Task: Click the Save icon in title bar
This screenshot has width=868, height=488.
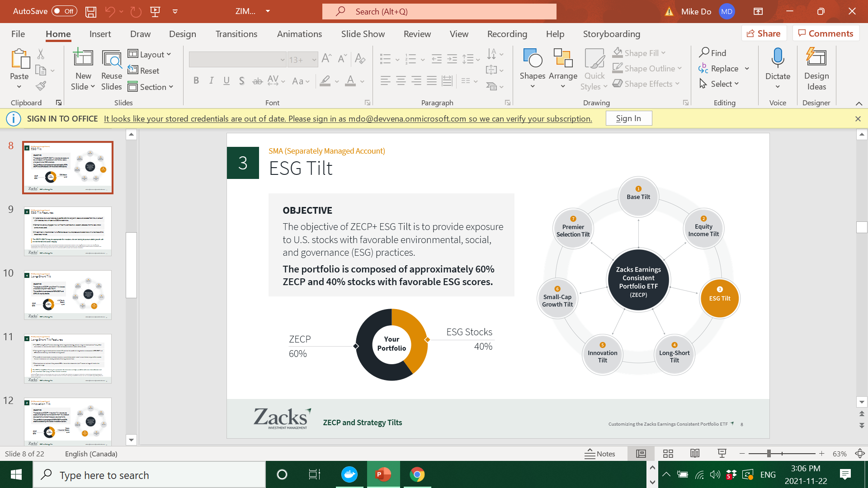Action: point(91,12)
